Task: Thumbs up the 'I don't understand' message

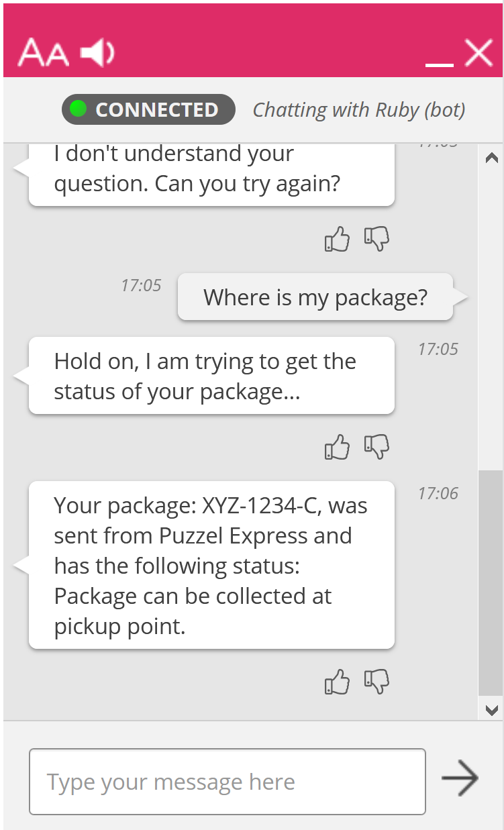Action: tap(337, 239)
